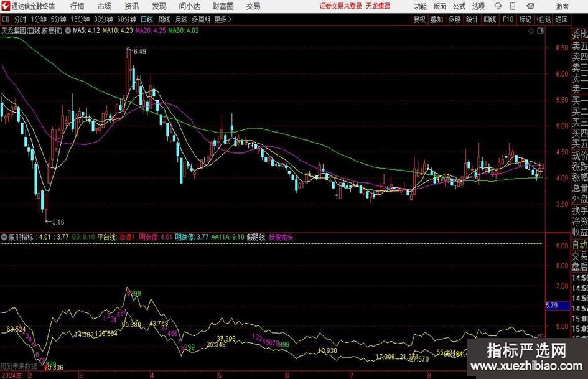Open the 行情 menu
Screen dimensions: 588x379
77,6
